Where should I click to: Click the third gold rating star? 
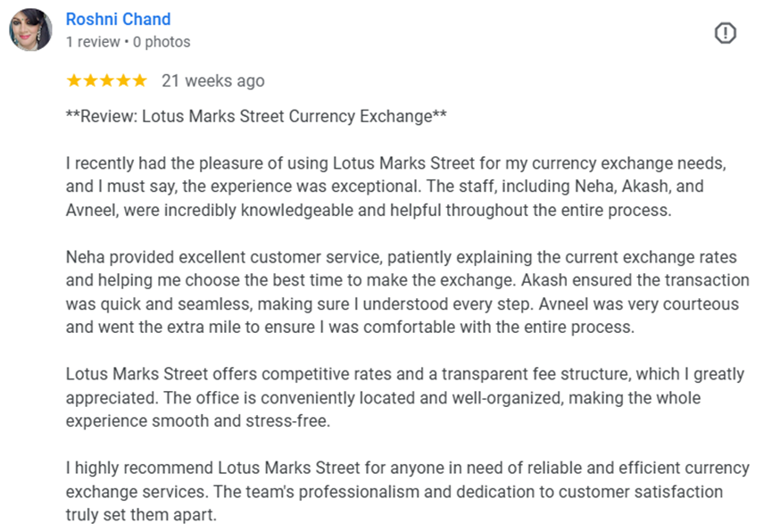coord(107,80)
